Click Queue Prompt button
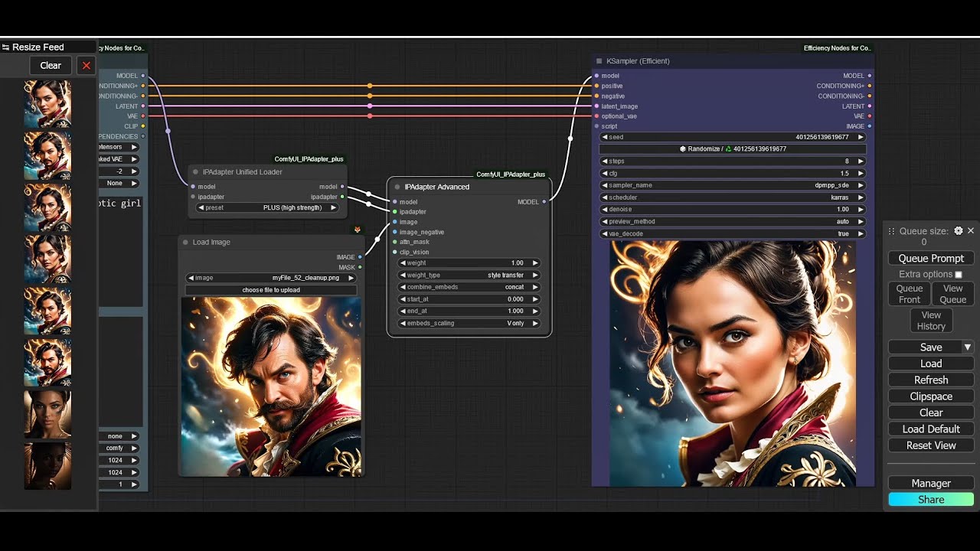Image resolution: width=980 pixels, height=551 pixels. coord(931,259)
